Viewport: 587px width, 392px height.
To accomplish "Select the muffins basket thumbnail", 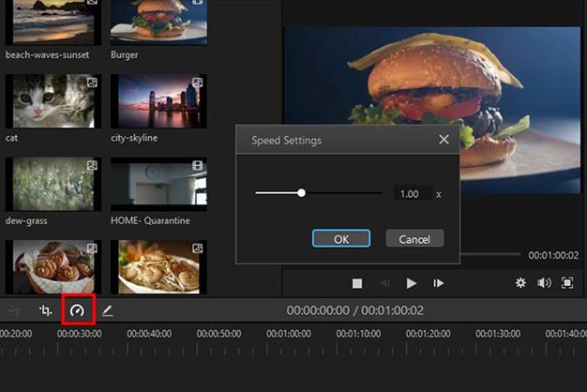I will coord(53,267).
